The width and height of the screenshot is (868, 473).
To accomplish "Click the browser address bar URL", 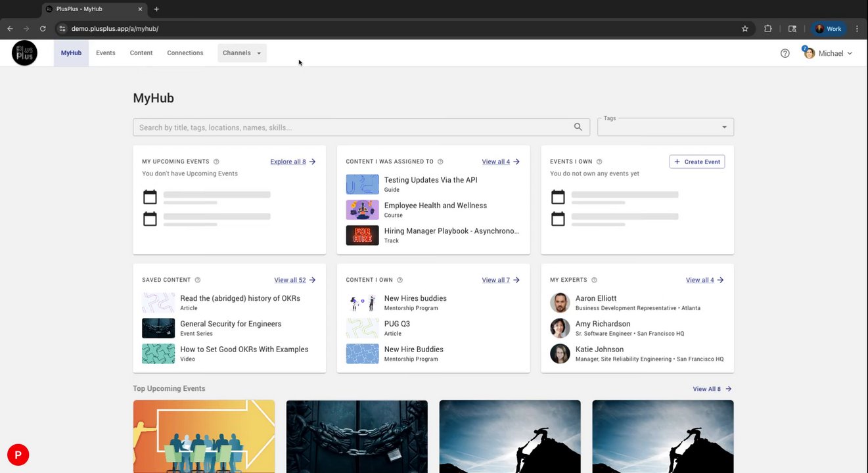I will [115, 29].
